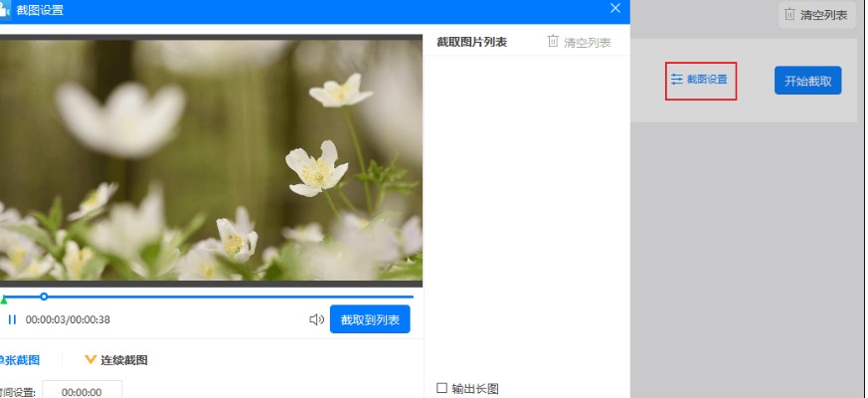Click the playback position handle on the timeline
The width and height of the screenshot is (868, 398).
click(x=44, y=297)
